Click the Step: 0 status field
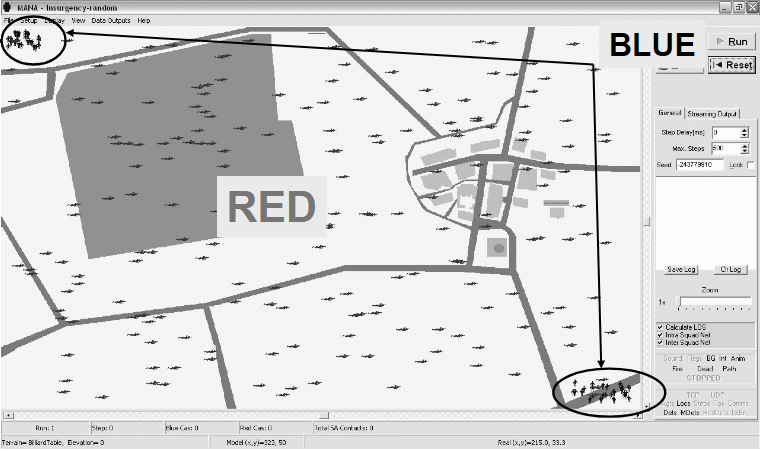The image size is (762, 451). 127,428
